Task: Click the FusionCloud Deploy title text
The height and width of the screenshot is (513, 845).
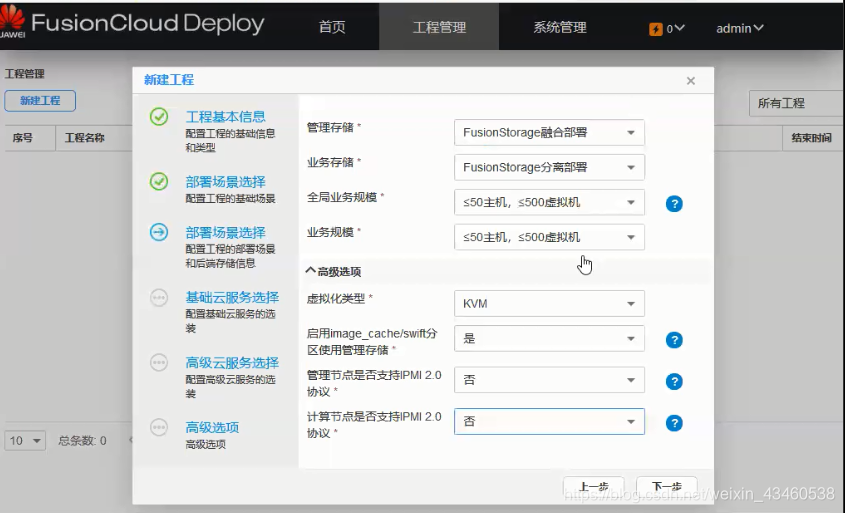Action: click(148, 23)
